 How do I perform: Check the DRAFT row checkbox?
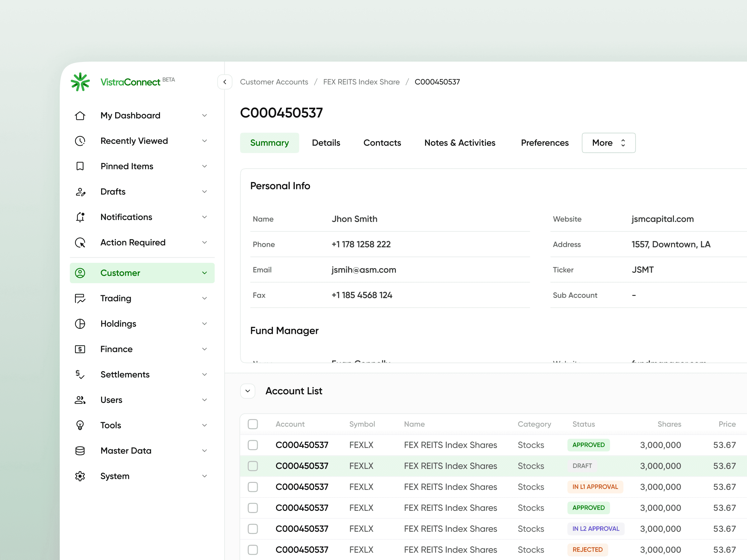[x=253, y=466]
